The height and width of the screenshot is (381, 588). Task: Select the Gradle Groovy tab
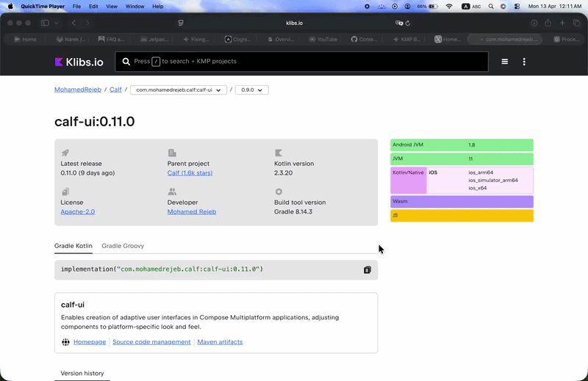pyautogui.click(x=123, y=246)
